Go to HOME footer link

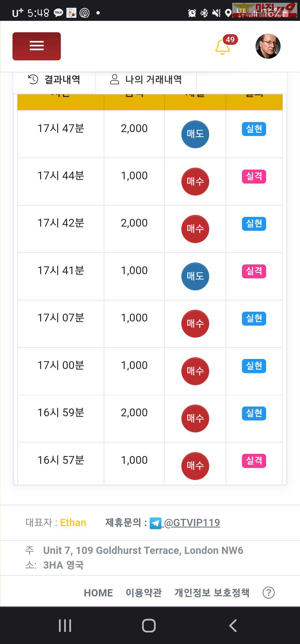(x=98, y=593)
